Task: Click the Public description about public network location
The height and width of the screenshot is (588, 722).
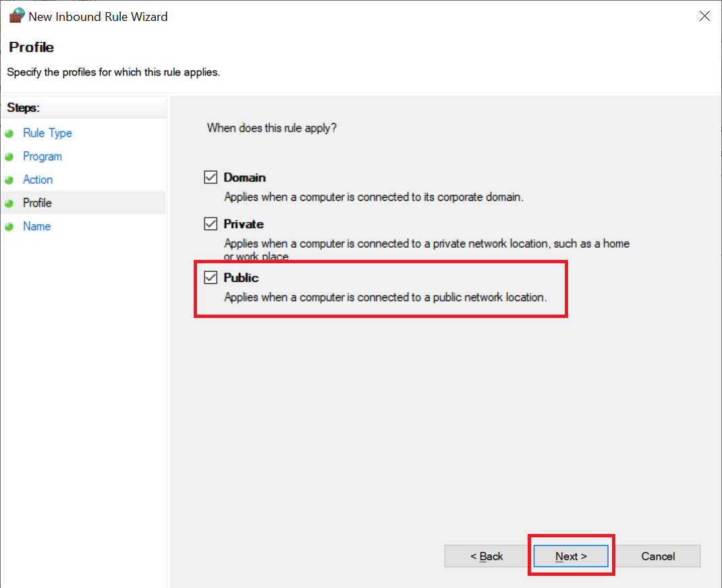Action: point(385,297)
